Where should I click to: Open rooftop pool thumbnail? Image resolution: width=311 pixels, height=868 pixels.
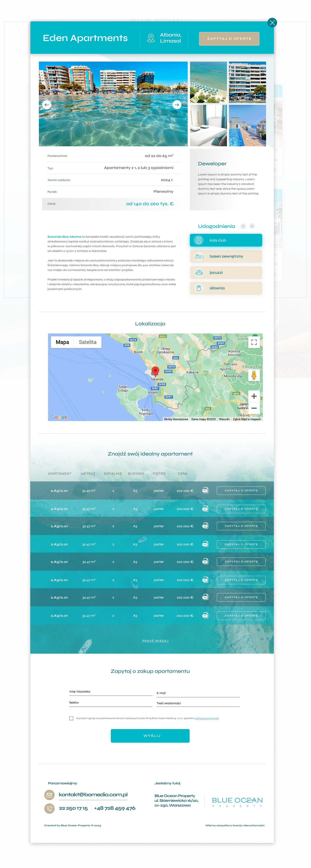click(x=247, y=125)
